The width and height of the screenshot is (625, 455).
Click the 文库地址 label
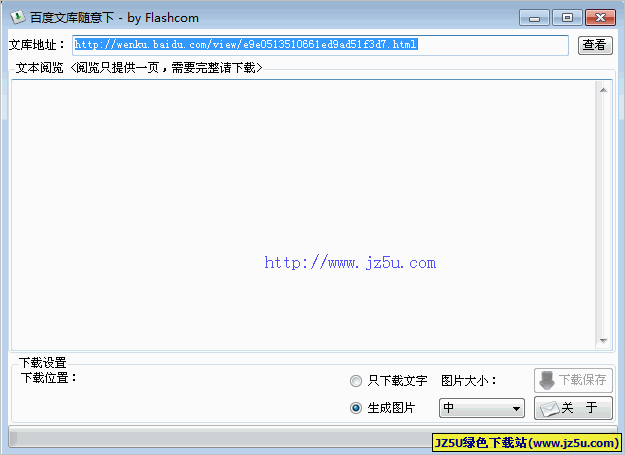37,45
